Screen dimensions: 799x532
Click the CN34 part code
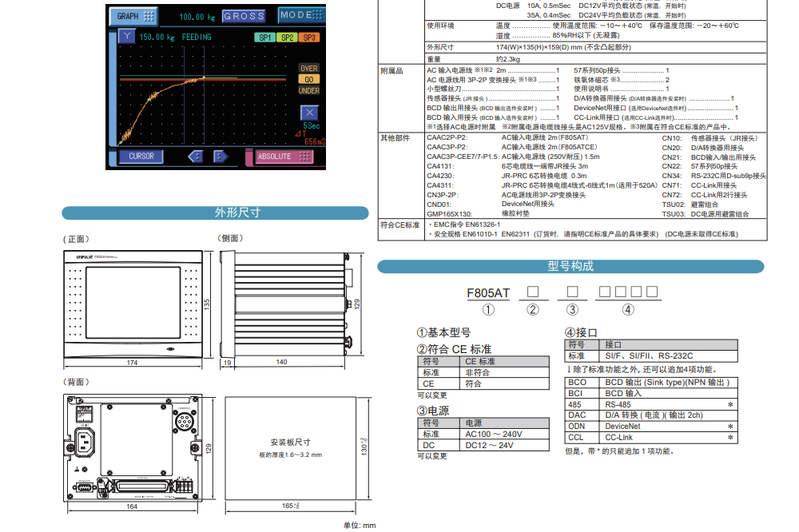click(672, 176)
